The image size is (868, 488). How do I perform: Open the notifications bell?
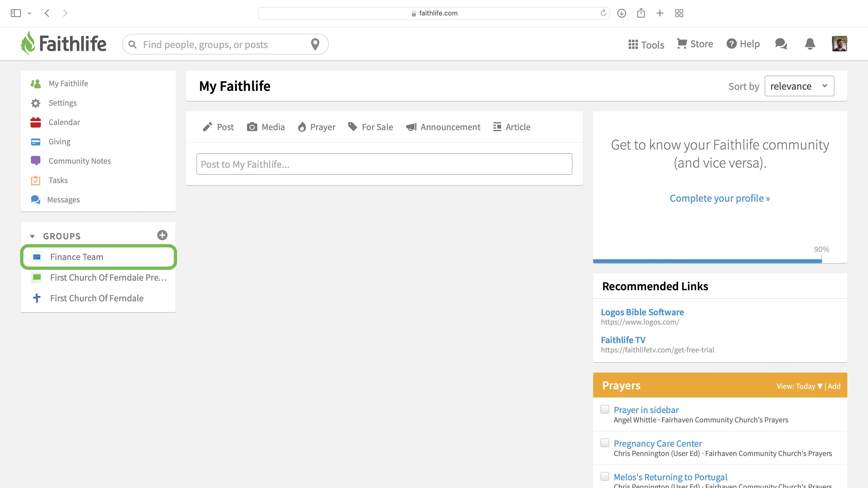pos(810,44)
